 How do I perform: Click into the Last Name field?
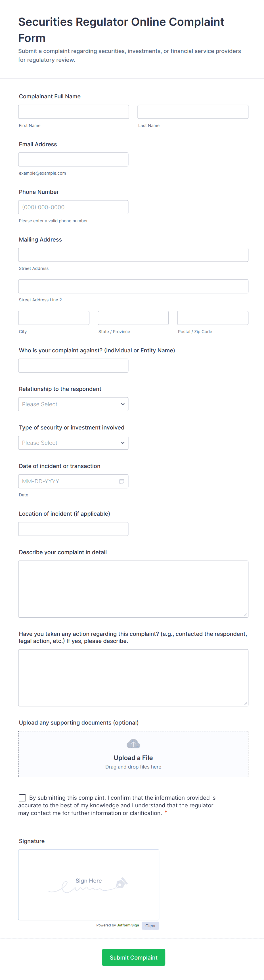pyautogui.click(x=193, y=112)
